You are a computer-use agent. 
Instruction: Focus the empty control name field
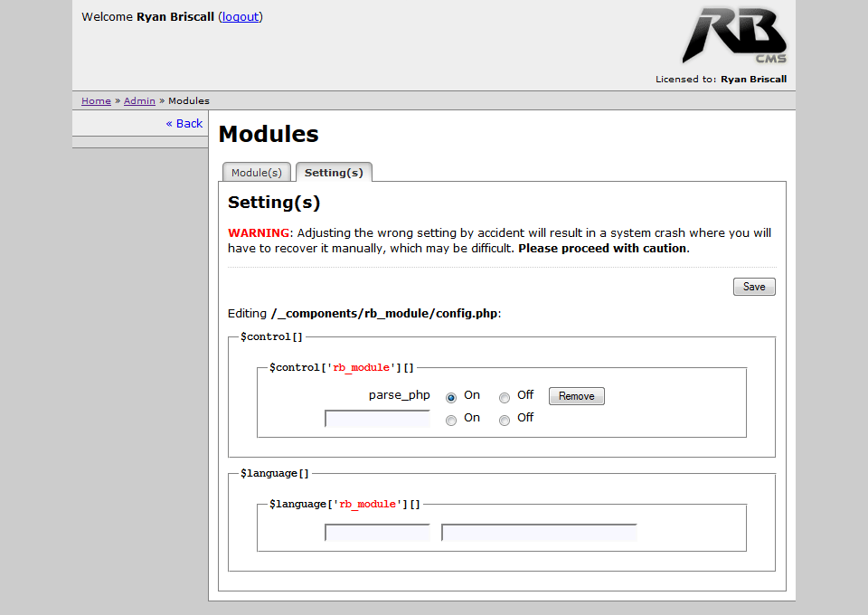pyautogui.click(x=377, y=419)
